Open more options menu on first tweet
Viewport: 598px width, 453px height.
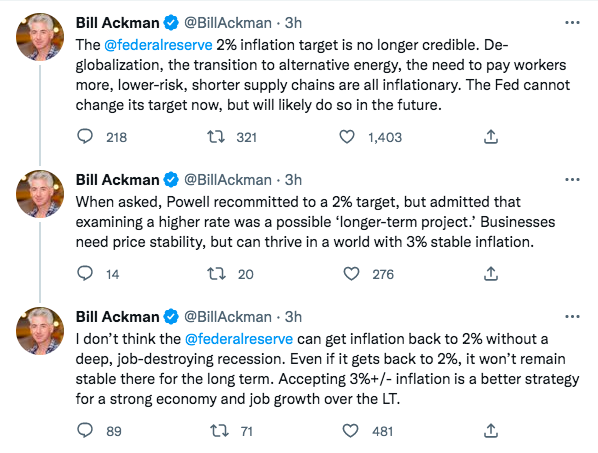[x=572, y=23]
